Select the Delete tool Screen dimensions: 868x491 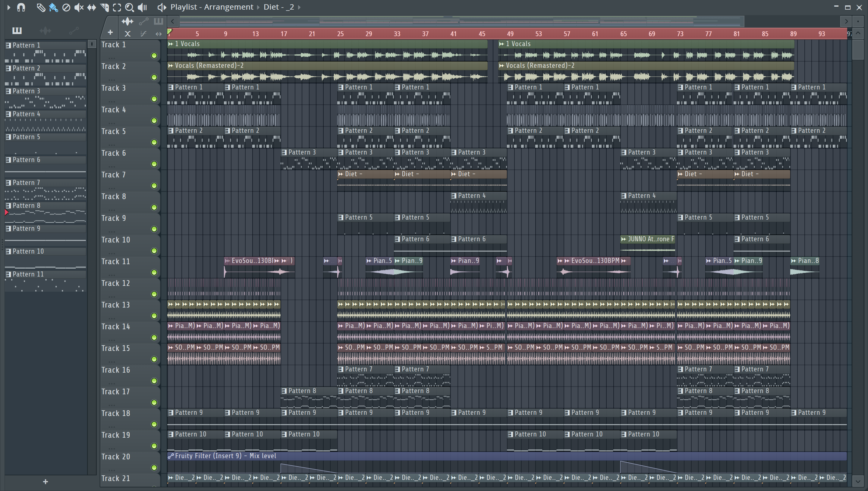[66, 7]
